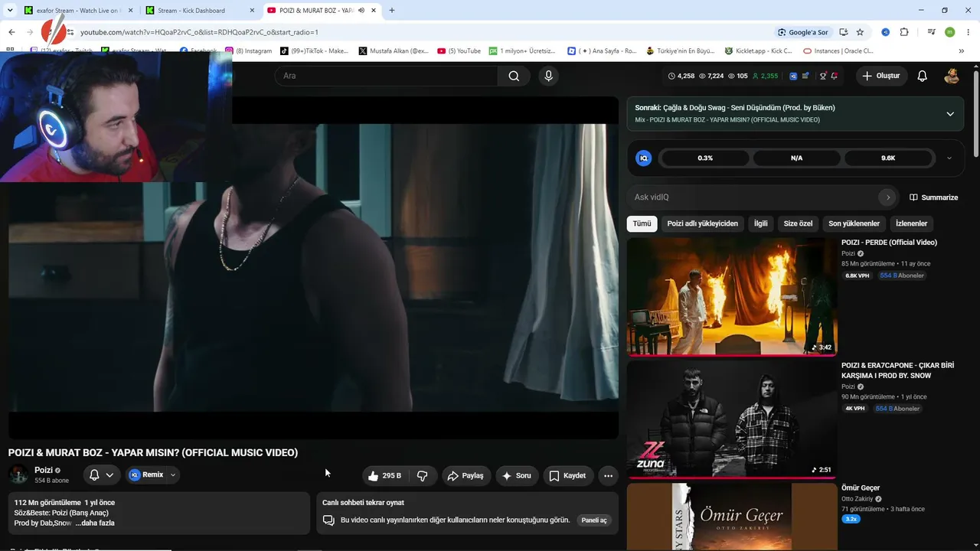Dislike the video with the thumbs-down icon
Viewport: 980px width, 551px height.
coord(422,475)
